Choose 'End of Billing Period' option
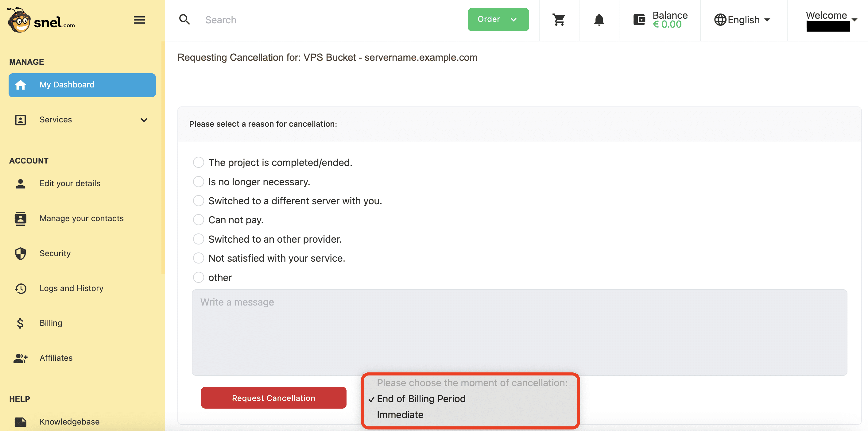 click(421, 399)
